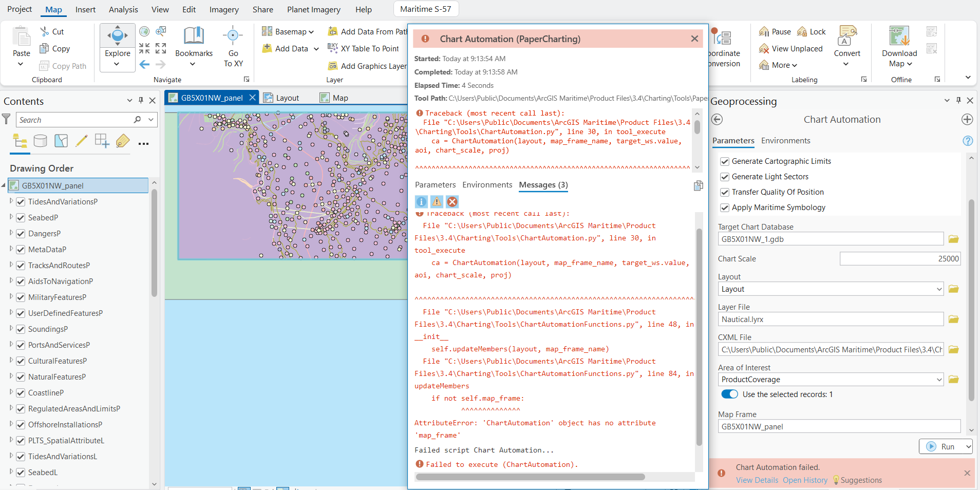Viewport: 980px width, 490px height.
Task: Filter messages to show only errors
Action: click(x=451, y=202)
